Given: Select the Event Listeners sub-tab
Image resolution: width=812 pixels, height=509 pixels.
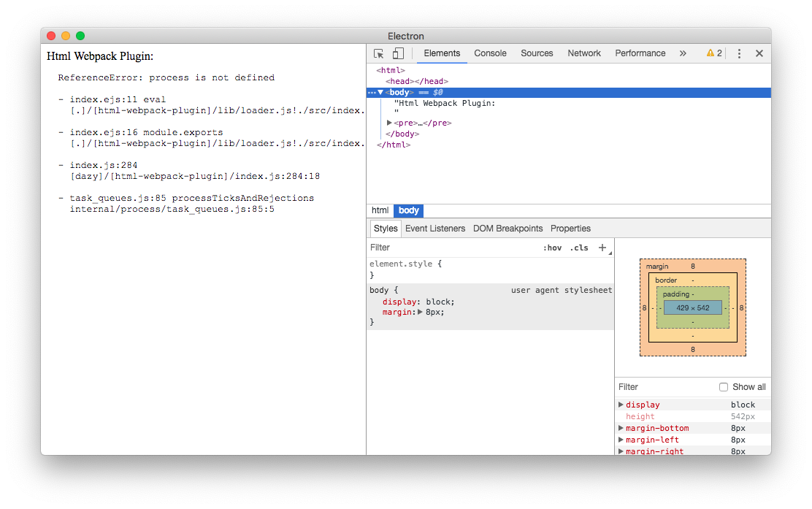Looking at the screenshot, I should tap(435, 229).
